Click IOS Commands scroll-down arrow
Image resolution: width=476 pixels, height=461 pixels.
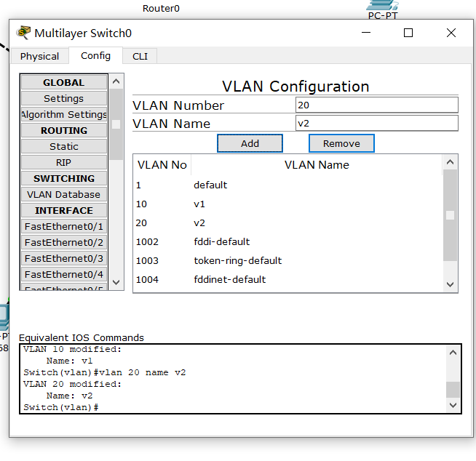[453, 405]
